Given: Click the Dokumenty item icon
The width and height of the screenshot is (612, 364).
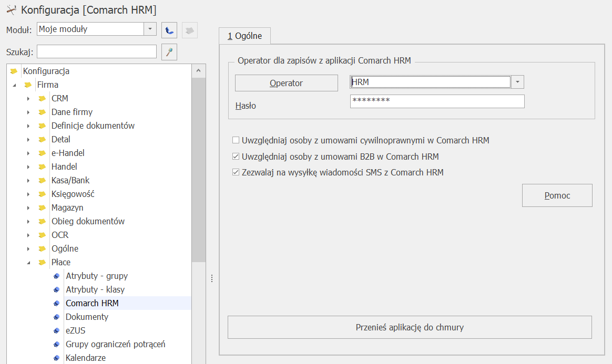Looking at the screenshot, I should click(x=57, y=317).
